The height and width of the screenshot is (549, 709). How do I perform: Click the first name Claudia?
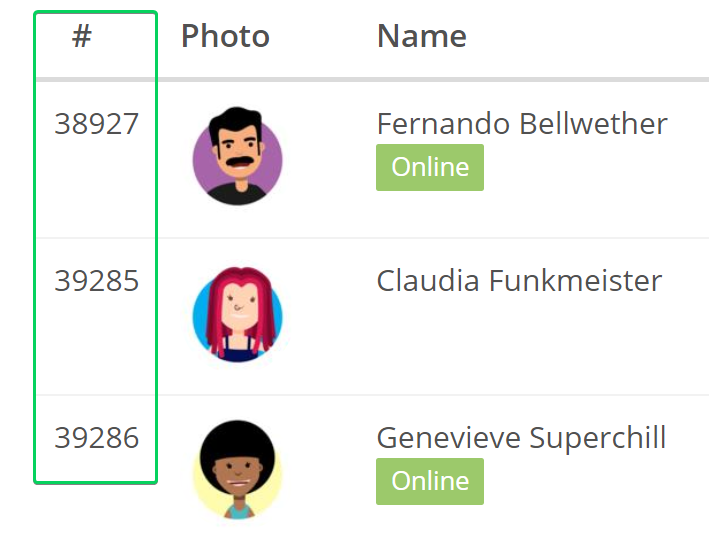coord(428,281)
